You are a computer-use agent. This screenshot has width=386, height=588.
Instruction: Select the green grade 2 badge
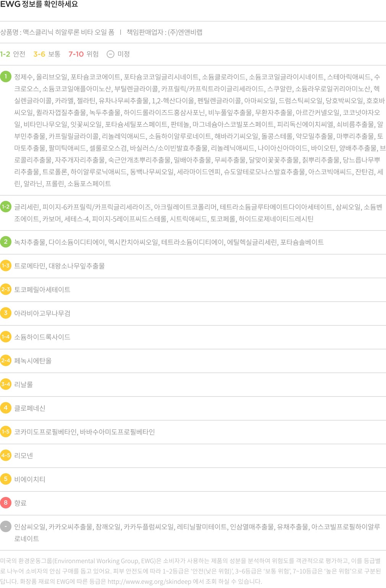(x=6, y=242)
